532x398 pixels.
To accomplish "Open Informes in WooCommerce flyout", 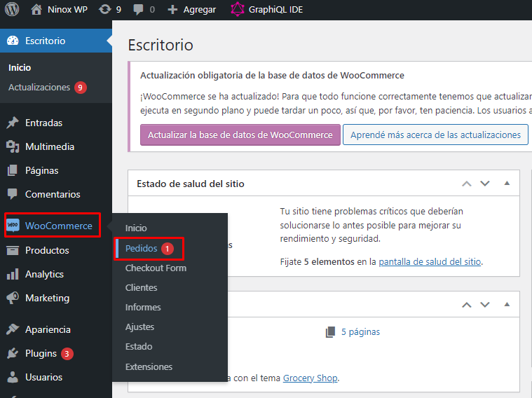I will tap(143, 308).
